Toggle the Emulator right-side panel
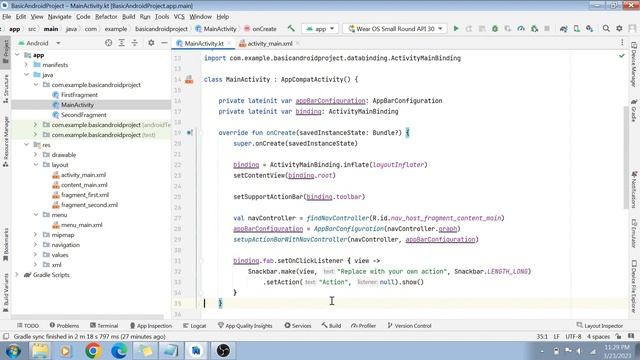Viewport: 640px width, 360px height. click(634, 233)
